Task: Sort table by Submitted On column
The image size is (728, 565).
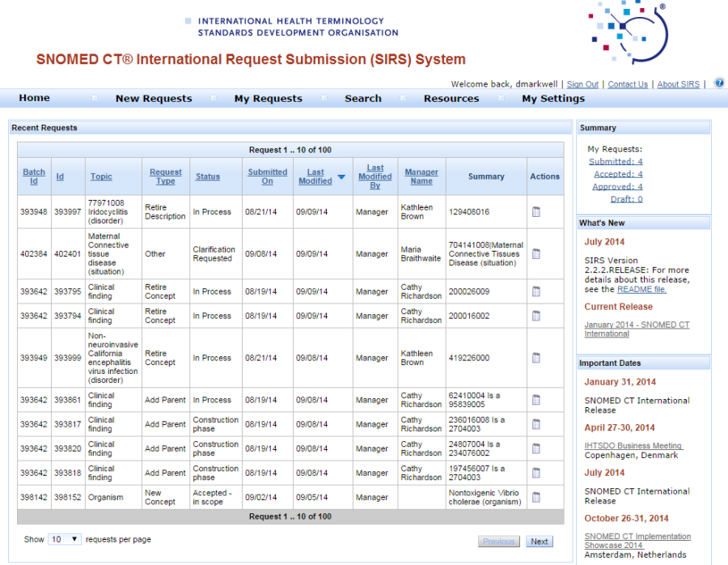Action: [x=268, y=176]
